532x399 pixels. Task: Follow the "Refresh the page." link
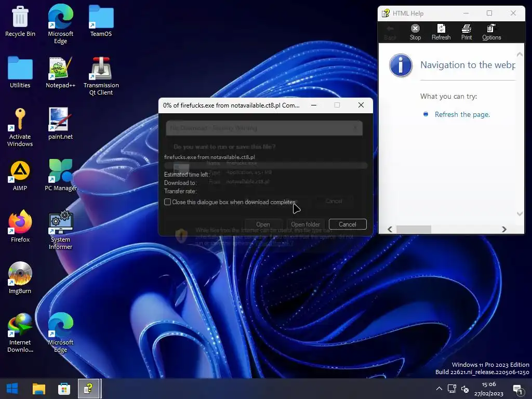tap(462, 114)
